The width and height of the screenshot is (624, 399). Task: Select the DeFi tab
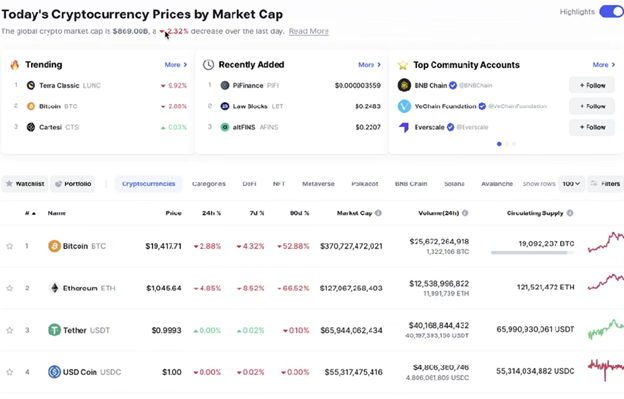(249, 184)
